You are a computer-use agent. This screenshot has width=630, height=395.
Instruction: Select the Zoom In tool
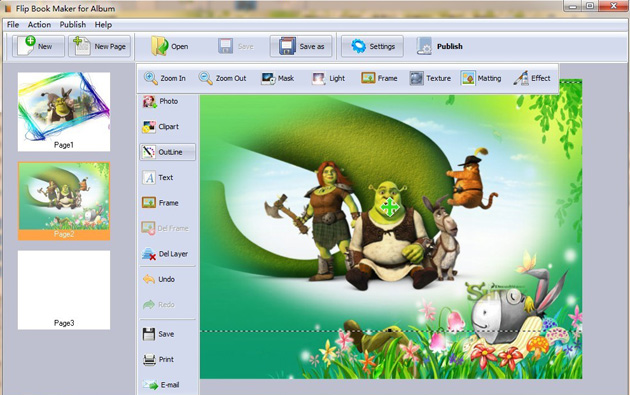[165, 78]
